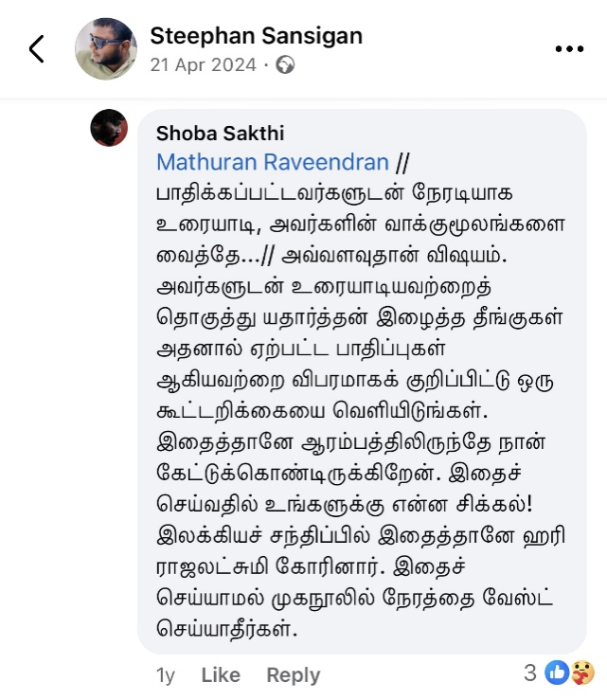The height and width of the screenshot is (700, 607).
Task: Tap the blue thumbs-up reaction icon
Action: point(557,673)
